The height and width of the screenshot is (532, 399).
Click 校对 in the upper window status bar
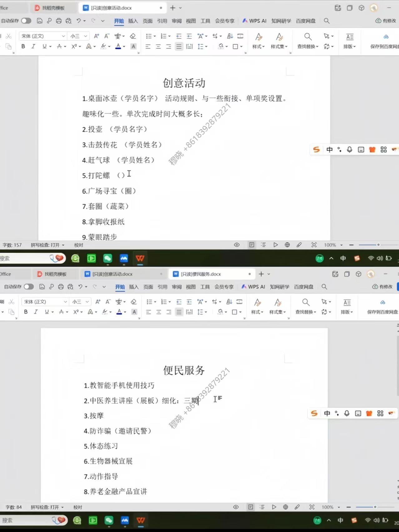pyautogui.click(x=79, y=245)
